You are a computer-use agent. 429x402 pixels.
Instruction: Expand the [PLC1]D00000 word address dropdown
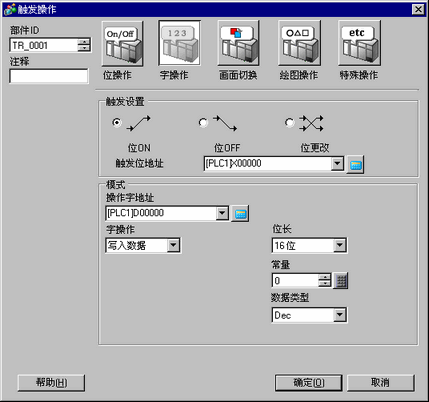(x=222, y=213)
